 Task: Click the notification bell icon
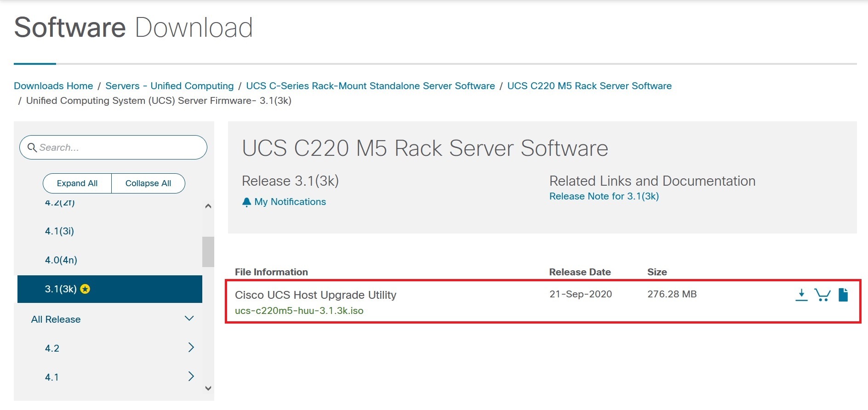pos(246,202)
